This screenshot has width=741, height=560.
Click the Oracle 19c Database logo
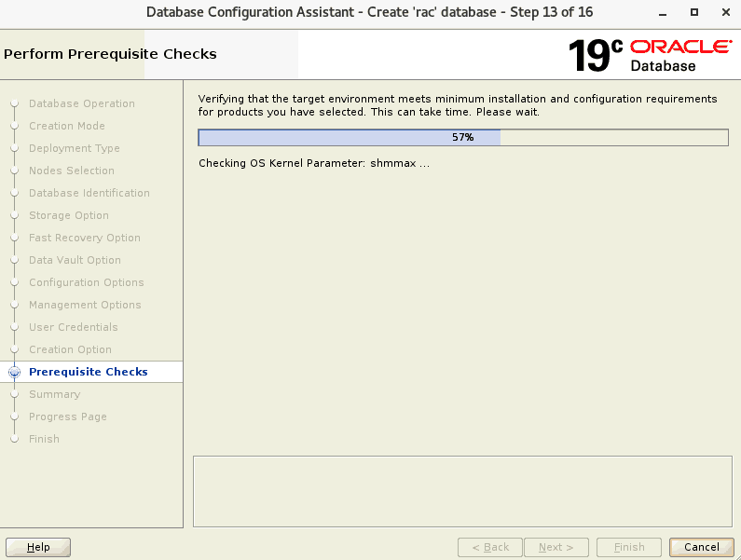coord(650,55)
